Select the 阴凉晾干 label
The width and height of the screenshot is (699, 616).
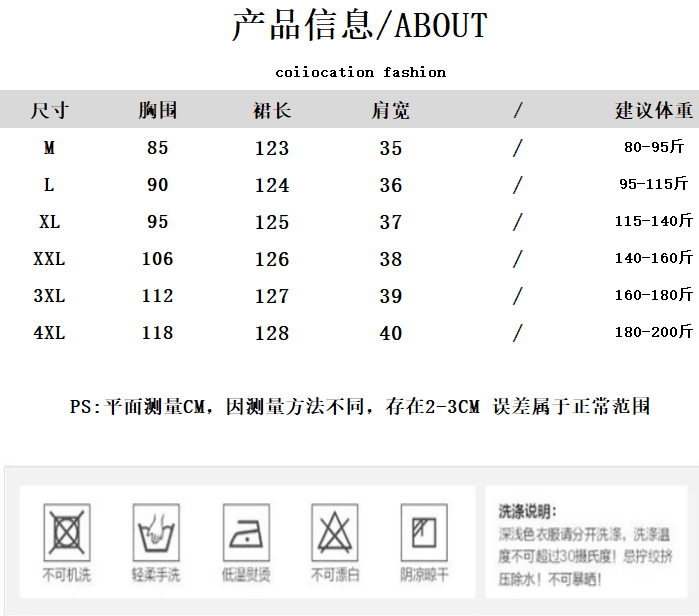pos(424,575)
